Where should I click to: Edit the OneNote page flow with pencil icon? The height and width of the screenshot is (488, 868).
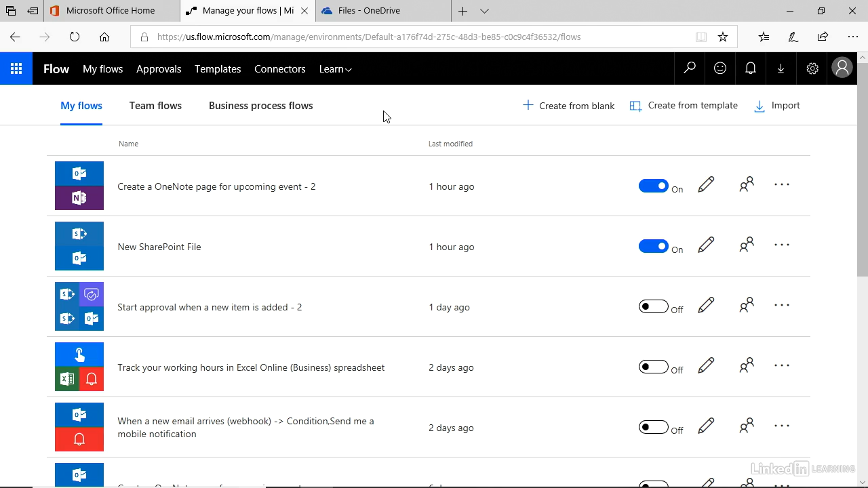706,185
